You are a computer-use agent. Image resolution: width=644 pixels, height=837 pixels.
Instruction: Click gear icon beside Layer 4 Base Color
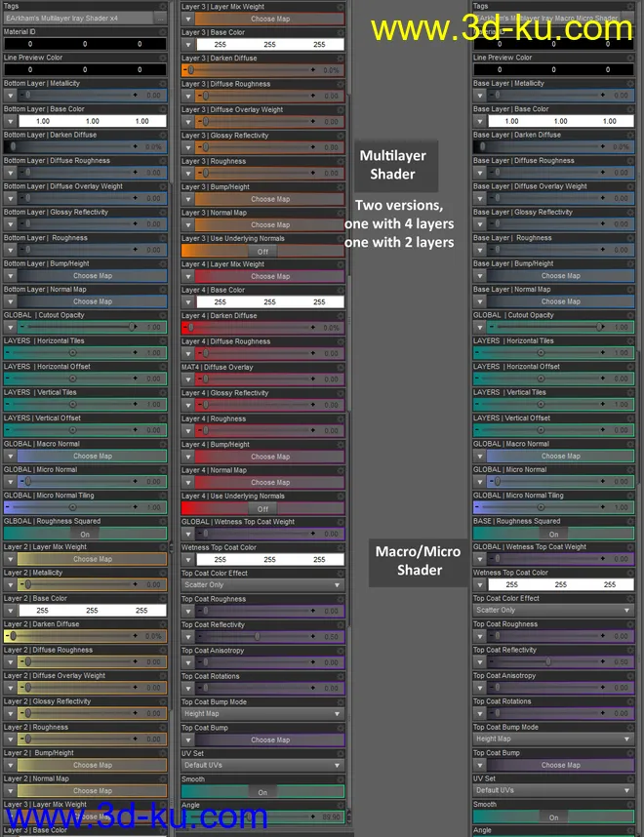[340, 290]
